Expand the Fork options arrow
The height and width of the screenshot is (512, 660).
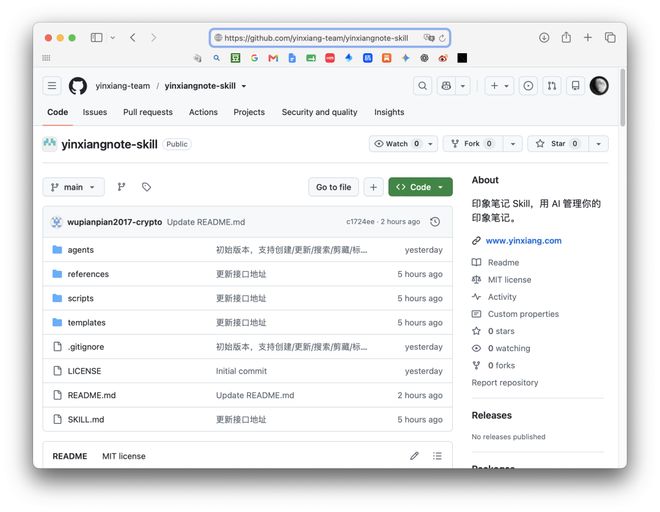513,144
